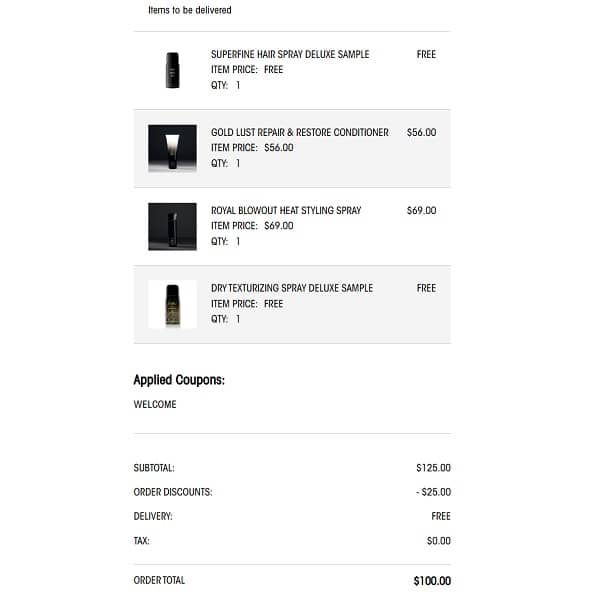The height and width of the screenshot is (600, 600).
Task: Click the Superfine Hair Spray product thumbnail
Action: click(172, 70)
